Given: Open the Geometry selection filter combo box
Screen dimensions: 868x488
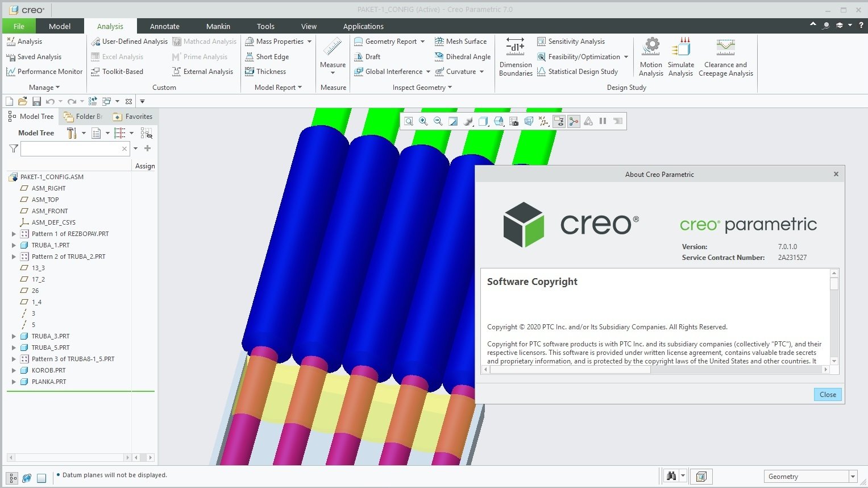Looking at the screenshot, I should tap(810, 477).
